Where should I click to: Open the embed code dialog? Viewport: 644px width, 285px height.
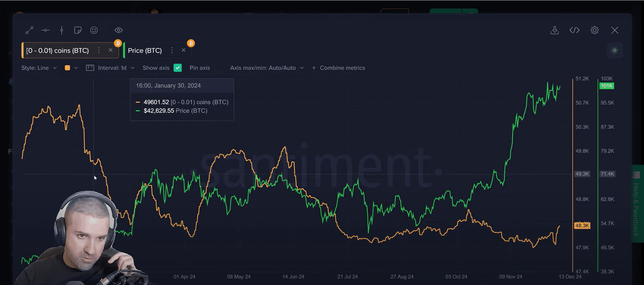coord(574,30)
